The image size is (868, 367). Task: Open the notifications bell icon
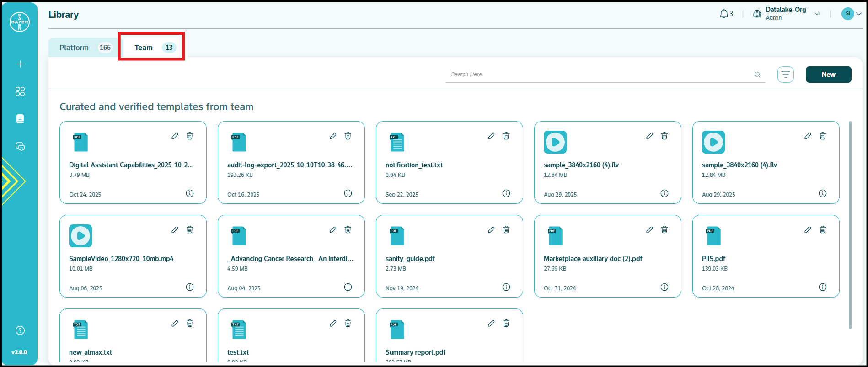[724, 14]
